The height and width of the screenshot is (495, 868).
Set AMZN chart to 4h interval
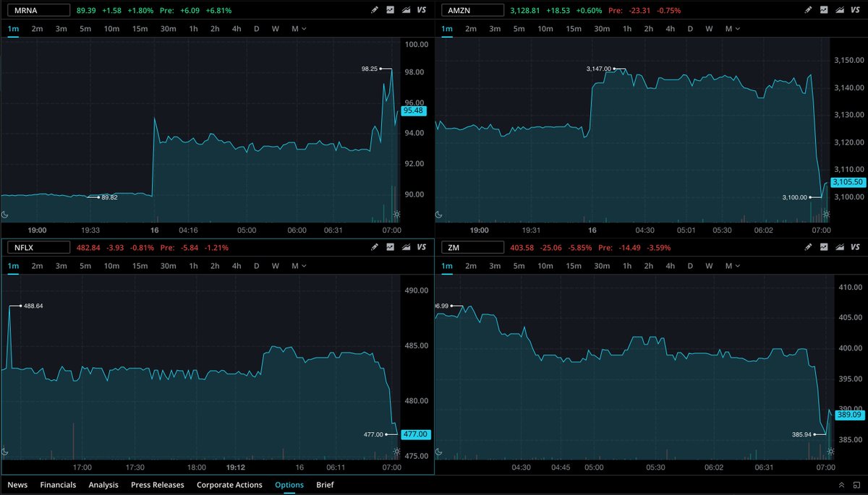coord(671,29)
